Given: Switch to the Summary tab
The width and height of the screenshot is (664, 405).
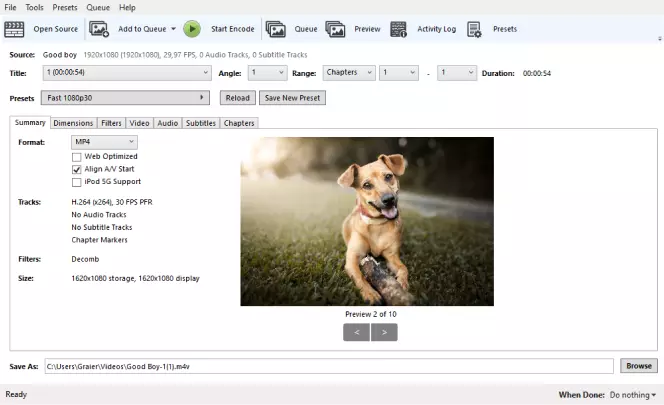Looking at the screenshot, I should point(30,122).
